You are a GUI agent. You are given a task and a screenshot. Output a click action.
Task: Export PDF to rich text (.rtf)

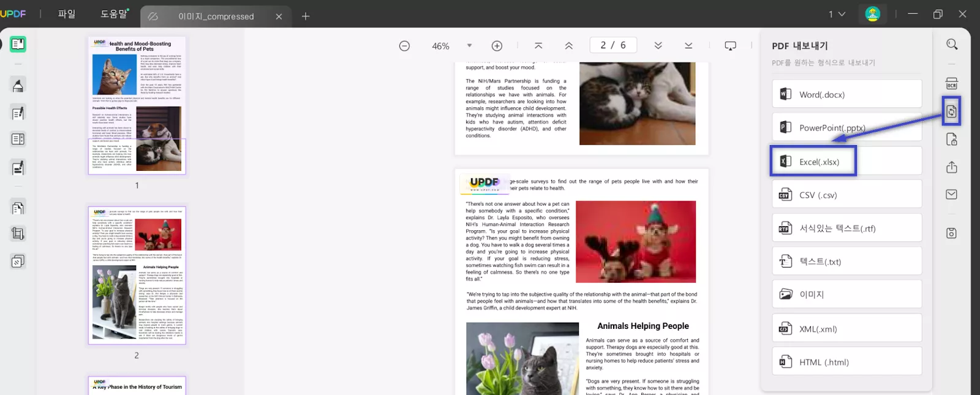tap(847, 228)
